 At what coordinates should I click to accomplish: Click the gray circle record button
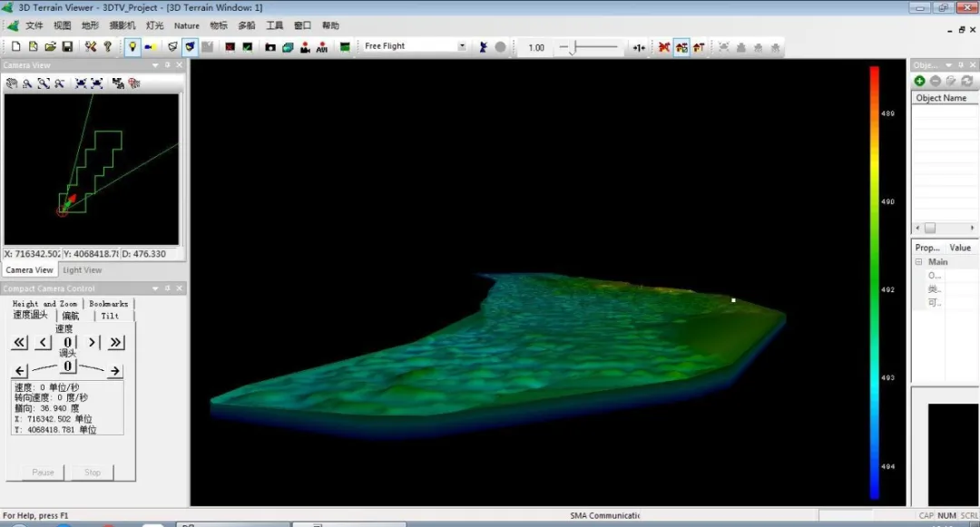[x=500, y=47]
